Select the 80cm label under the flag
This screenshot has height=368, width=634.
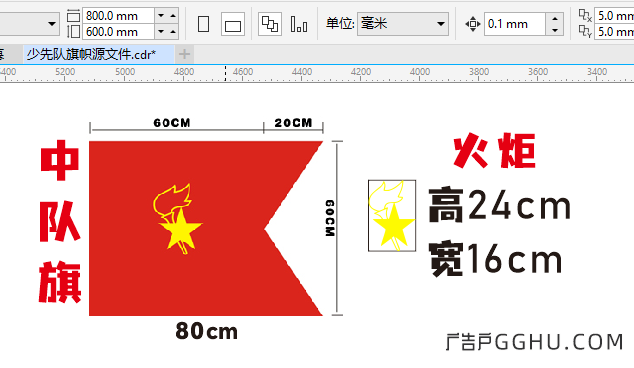tap(207, 331)
